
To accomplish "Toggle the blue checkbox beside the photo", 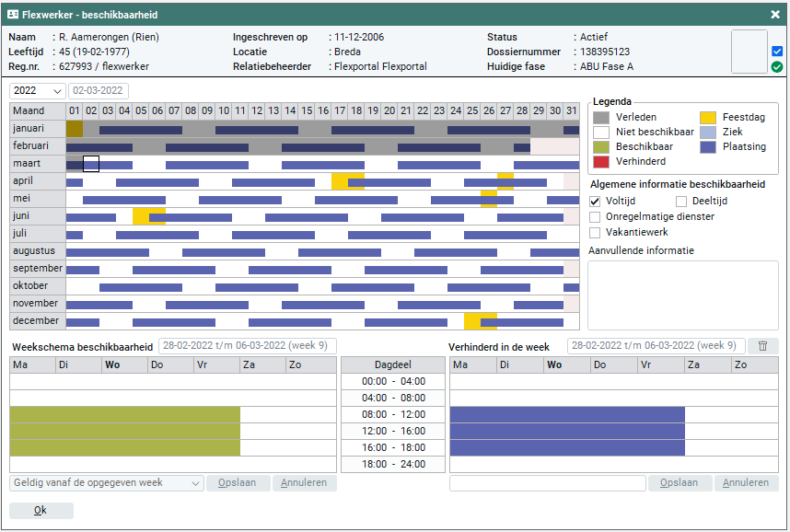I will pyautogui.click(x=777, y=52).
